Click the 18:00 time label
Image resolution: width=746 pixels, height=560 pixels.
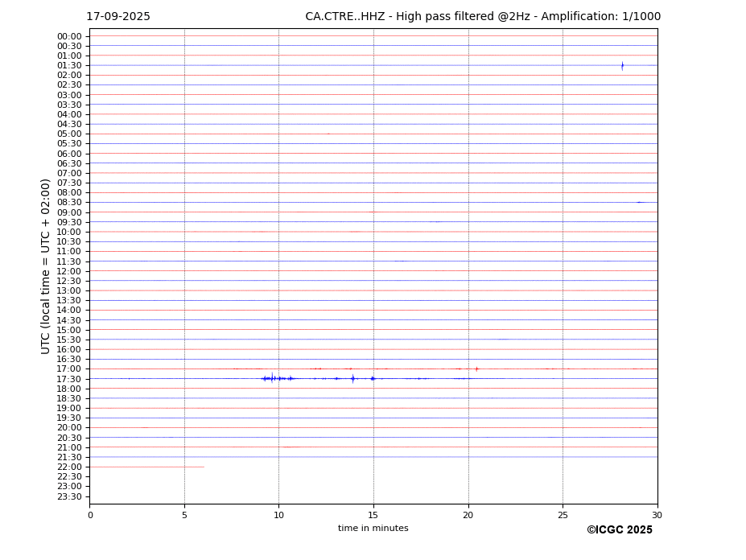(69, 389)
